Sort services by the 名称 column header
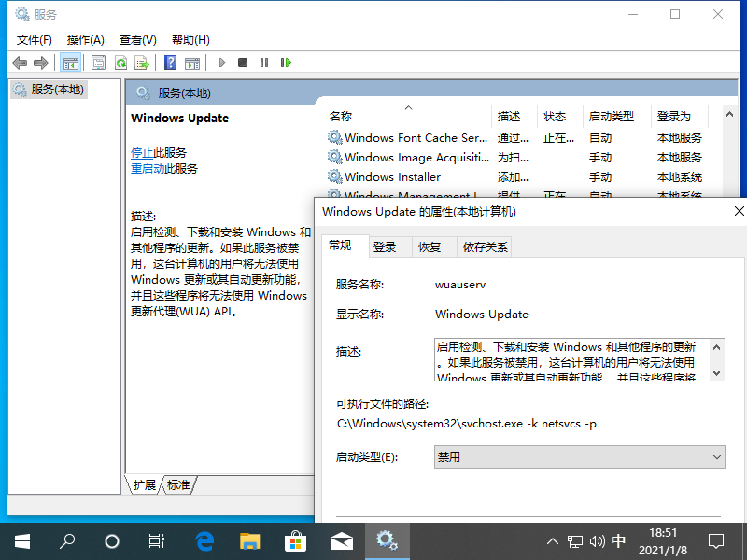Viewport: 747px width, 560px height. point(341,117)
